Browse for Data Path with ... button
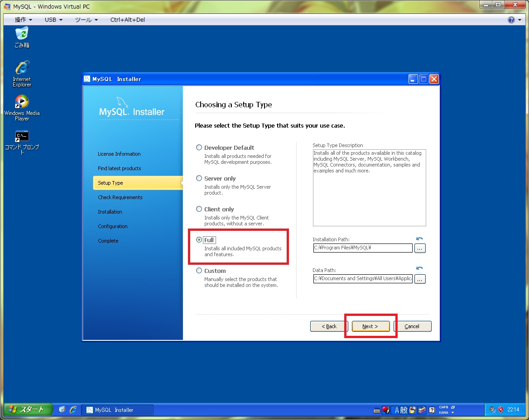This screenshot has height=420, width=529. pyautogui.click(x=420, y=279)
